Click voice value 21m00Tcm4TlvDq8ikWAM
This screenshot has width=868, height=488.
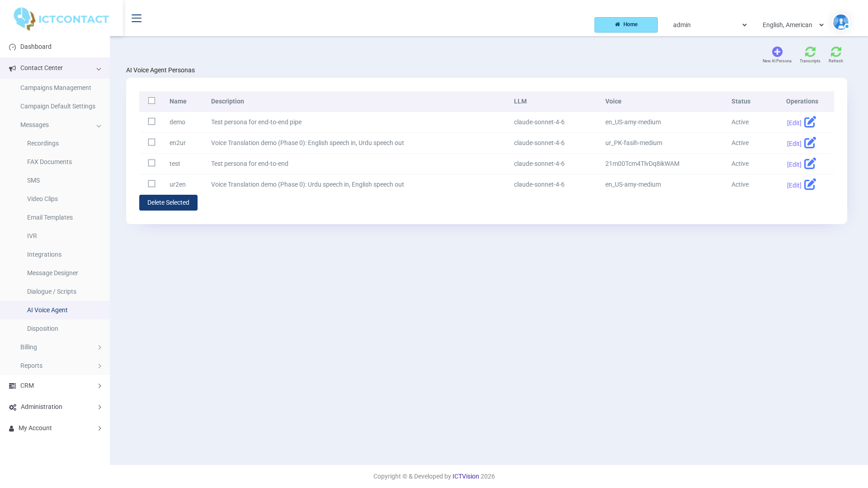tap(642, 164)
